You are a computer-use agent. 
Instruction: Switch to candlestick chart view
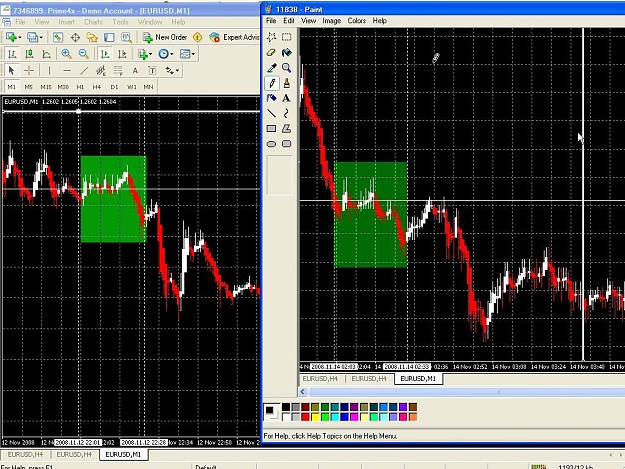(29, 54)
